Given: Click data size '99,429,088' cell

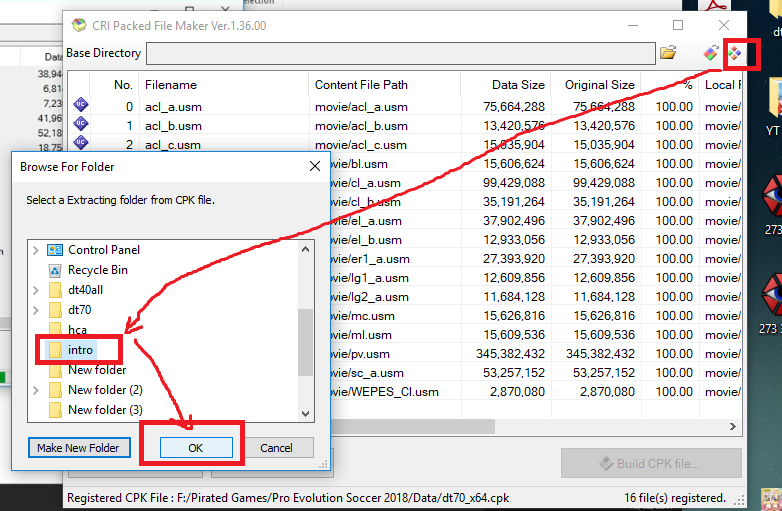Looking at the screenshot, I should [x=514, y=182].
